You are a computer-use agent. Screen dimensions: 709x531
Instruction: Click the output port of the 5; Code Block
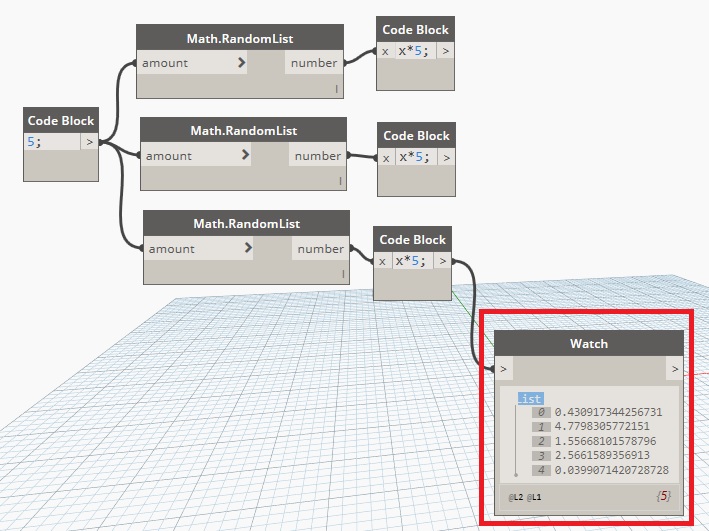tap(89, 142)
